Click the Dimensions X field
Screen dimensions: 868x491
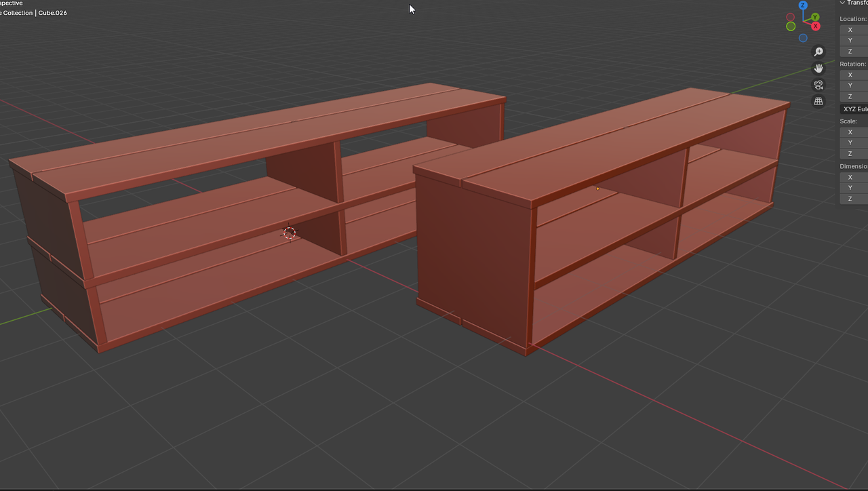[854, 177]
